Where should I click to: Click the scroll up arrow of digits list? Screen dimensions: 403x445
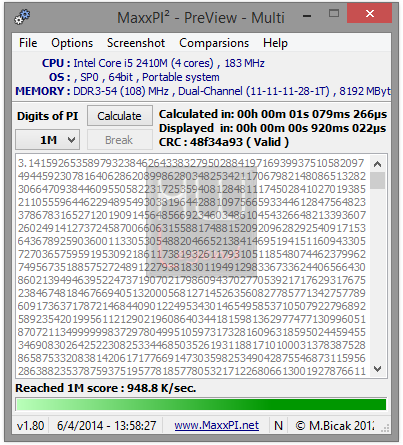377,164
